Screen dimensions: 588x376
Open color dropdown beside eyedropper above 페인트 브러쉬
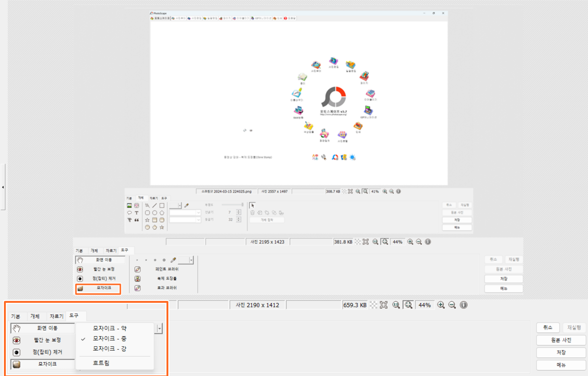[x=191, y=260]
